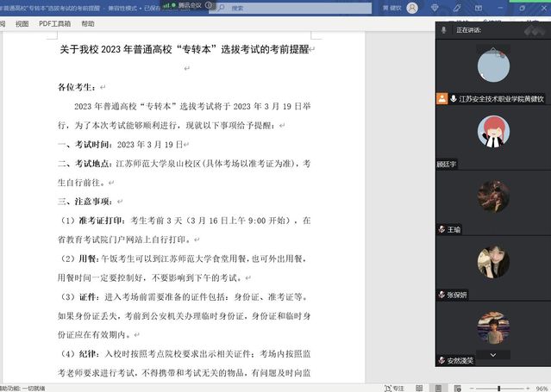Open the PDF工具箱 ribbon tab
The height and width of the screenshot is (392, 551).
(55, 24)
